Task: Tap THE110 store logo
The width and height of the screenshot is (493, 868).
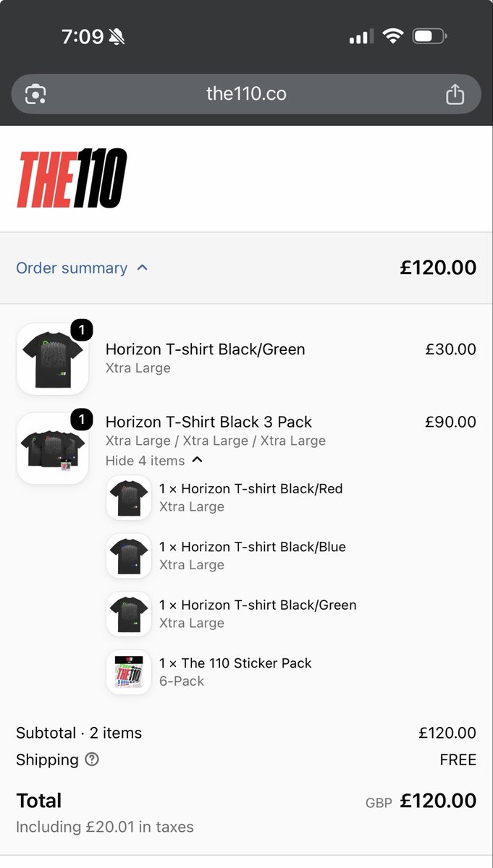Action: (72, 178)
